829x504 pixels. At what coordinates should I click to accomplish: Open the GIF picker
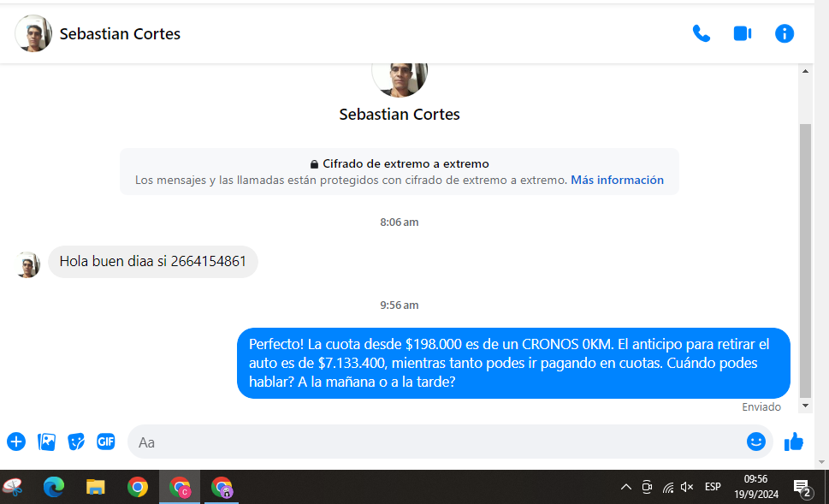tap(106, 442)
